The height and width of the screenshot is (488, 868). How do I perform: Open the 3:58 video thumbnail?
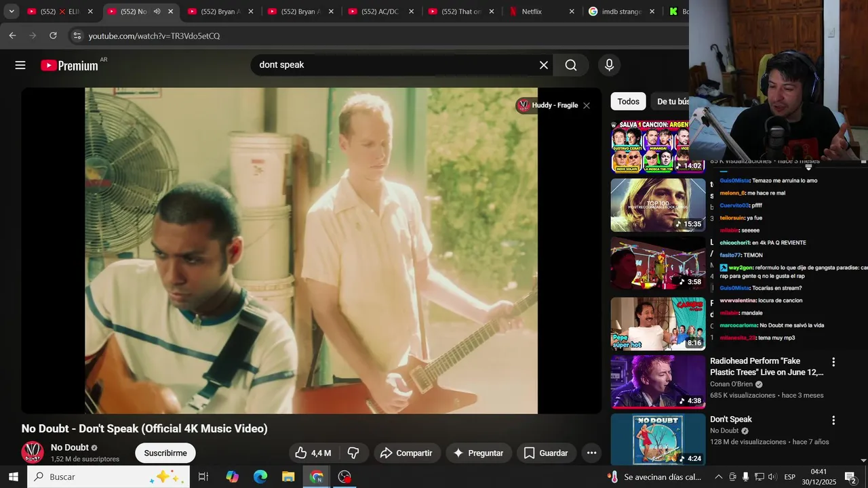(x=658, y=263)
